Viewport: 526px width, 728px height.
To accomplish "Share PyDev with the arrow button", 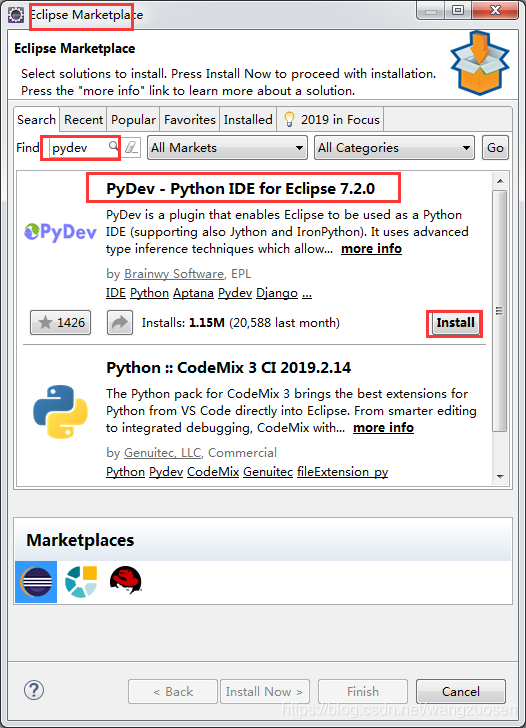I will (x=120, y=322).
